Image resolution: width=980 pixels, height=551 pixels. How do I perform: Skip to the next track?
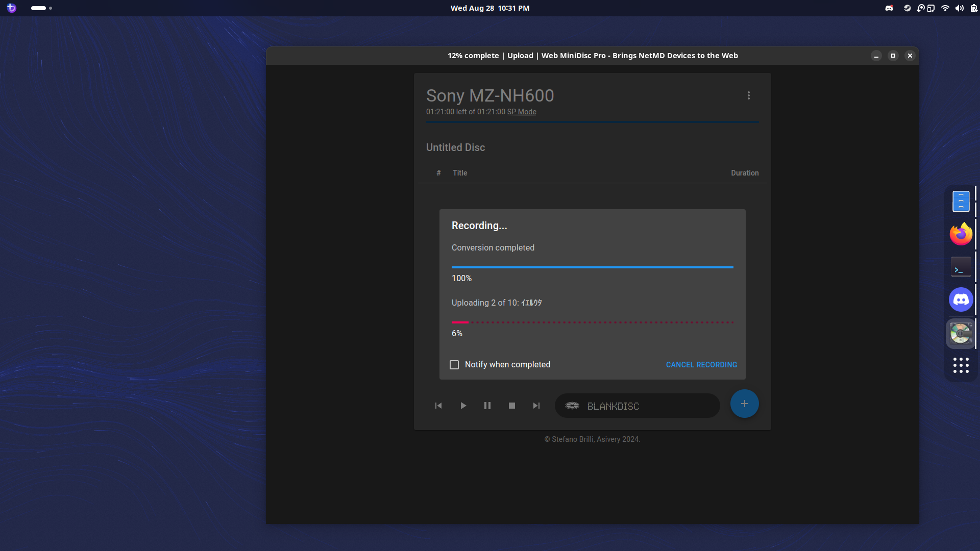(x=536, y=406)
